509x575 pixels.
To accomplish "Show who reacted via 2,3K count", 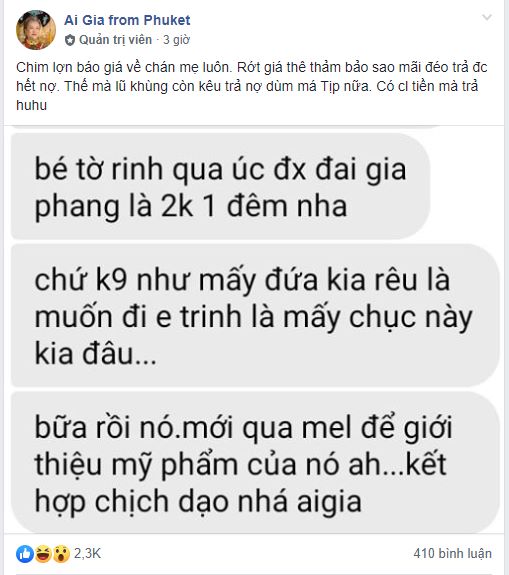I will coord(87,553).
